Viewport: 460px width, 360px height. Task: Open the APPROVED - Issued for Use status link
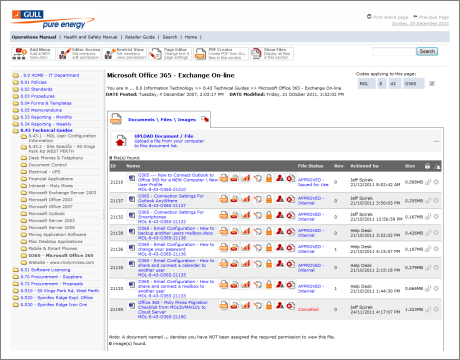(x=313, y=182)
